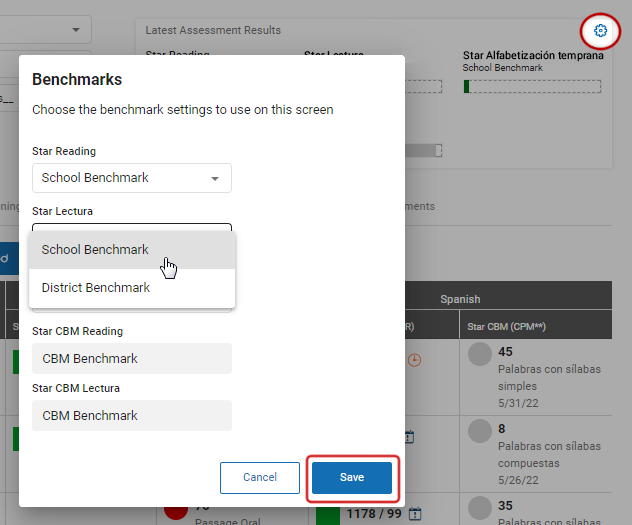Click the Star CBM Reading CBM Benchmark field
The image size is (632, 525).
[132, 359]
